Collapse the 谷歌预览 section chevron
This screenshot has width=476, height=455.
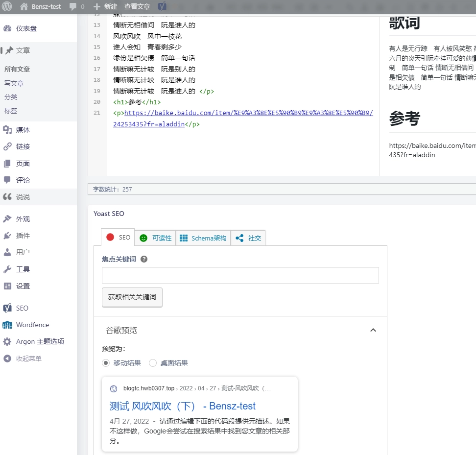click(373, 330)
